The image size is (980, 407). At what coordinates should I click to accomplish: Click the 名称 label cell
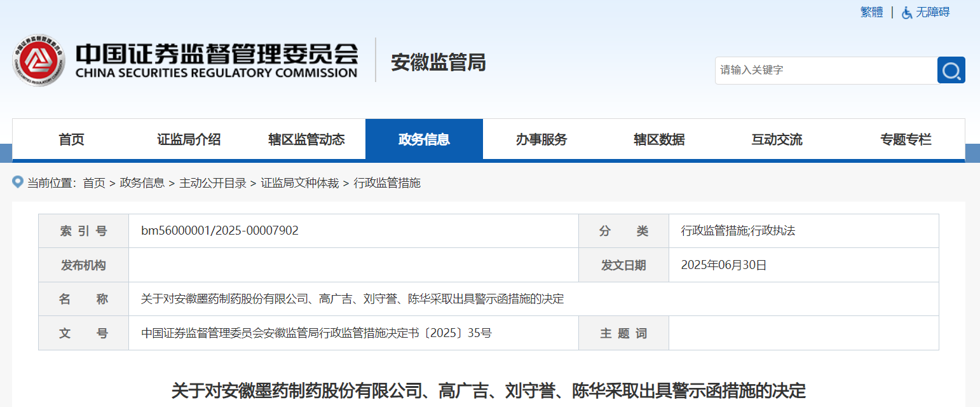(x=84, y=299)
